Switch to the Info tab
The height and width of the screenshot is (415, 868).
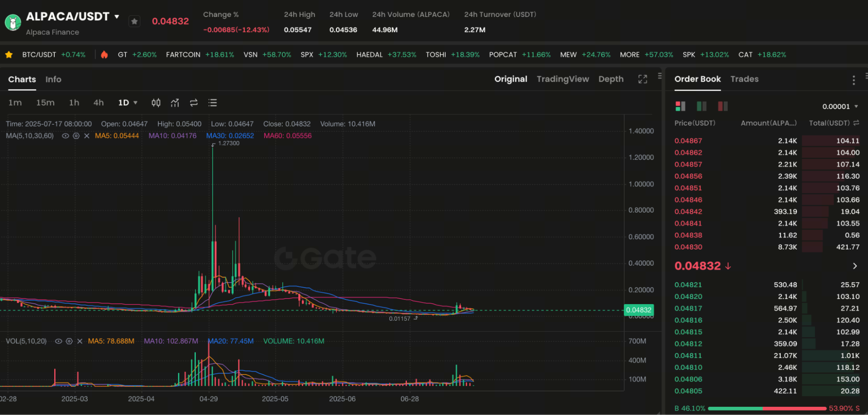(53, 80)
